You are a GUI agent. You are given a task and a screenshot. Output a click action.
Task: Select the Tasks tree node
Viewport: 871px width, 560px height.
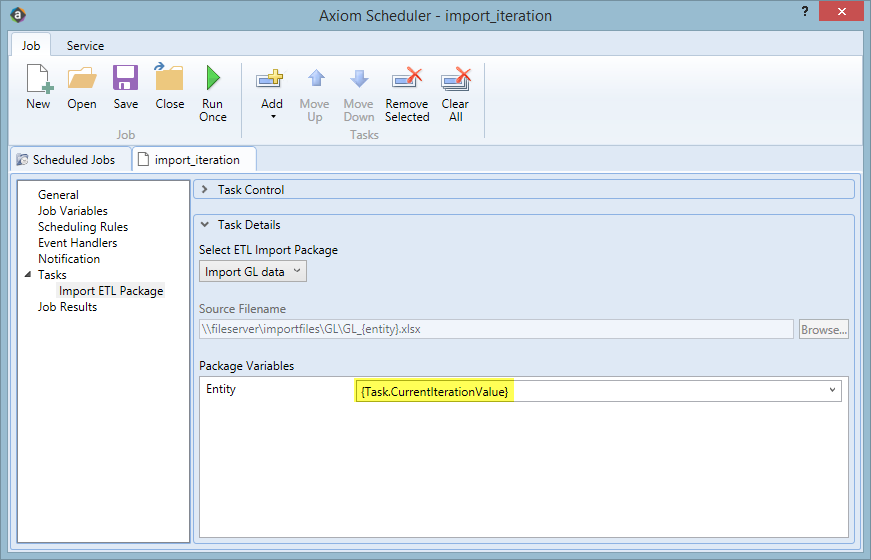point(52,274)
